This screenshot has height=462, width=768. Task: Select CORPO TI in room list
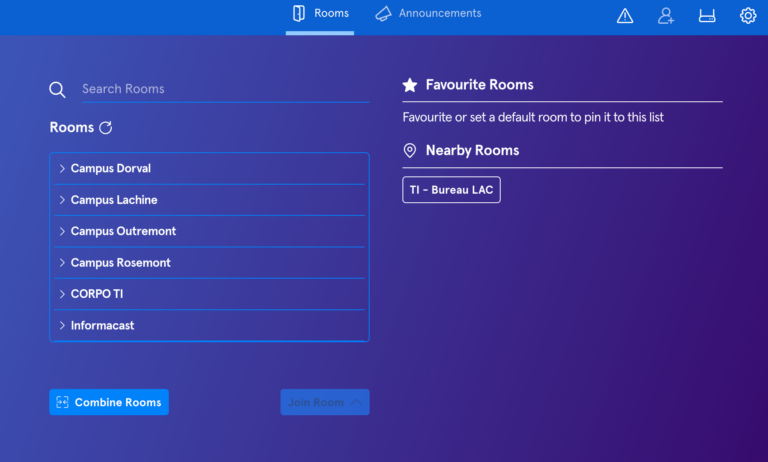point(97,294)
